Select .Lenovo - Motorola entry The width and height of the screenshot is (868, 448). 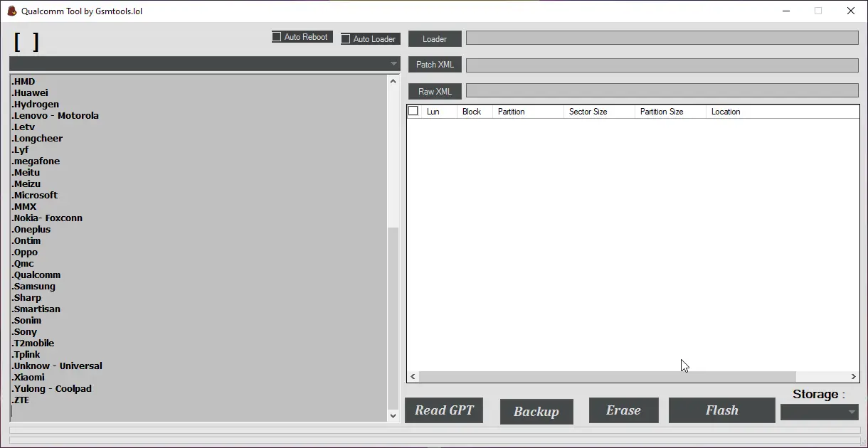55,115
